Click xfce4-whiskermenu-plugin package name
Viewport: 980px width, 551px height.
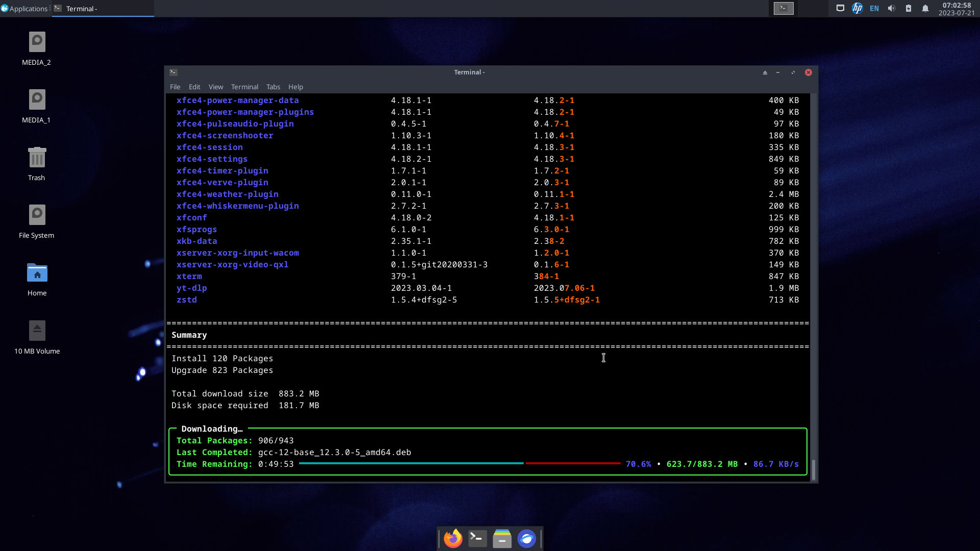point(238,206)
